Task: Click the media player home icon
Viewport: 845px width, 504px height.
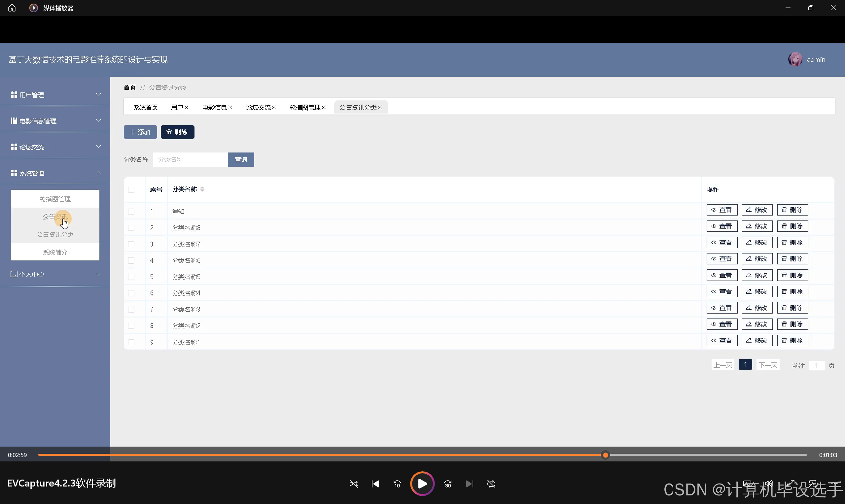Action: tap(12, 8)
